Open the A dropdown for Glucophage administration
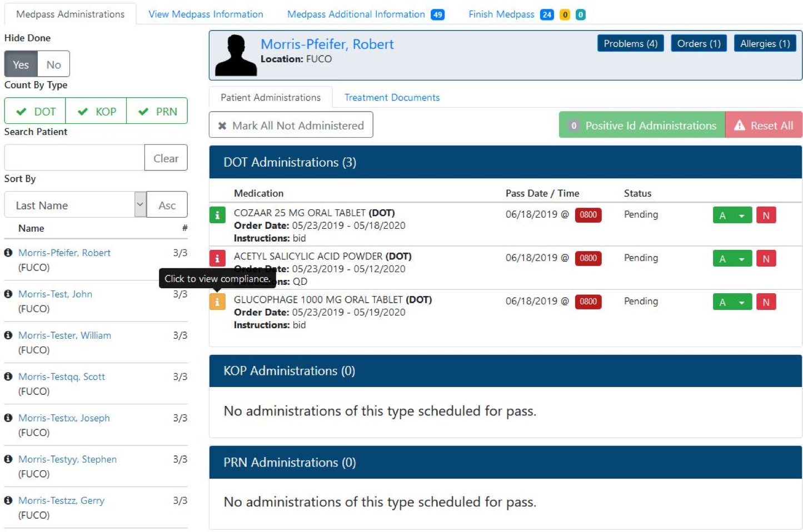 click(741, 302)
